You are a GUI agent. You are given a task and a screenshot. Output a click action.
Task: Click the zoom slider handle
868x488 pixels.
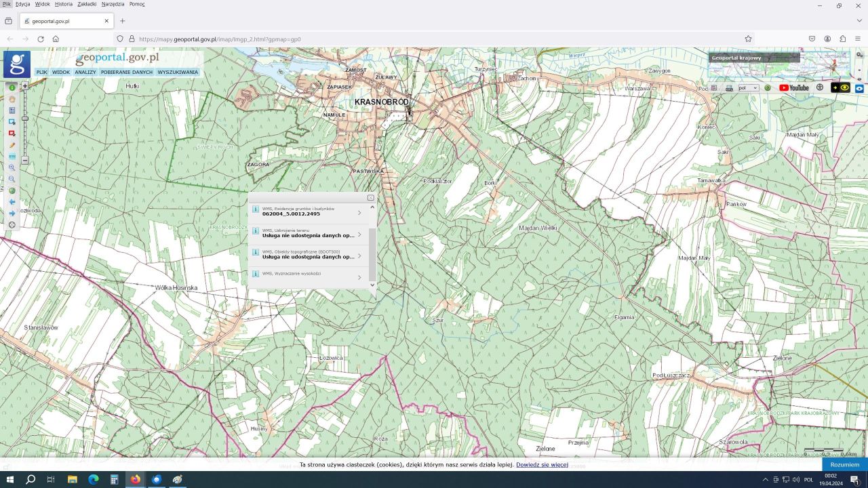[25, 119]
